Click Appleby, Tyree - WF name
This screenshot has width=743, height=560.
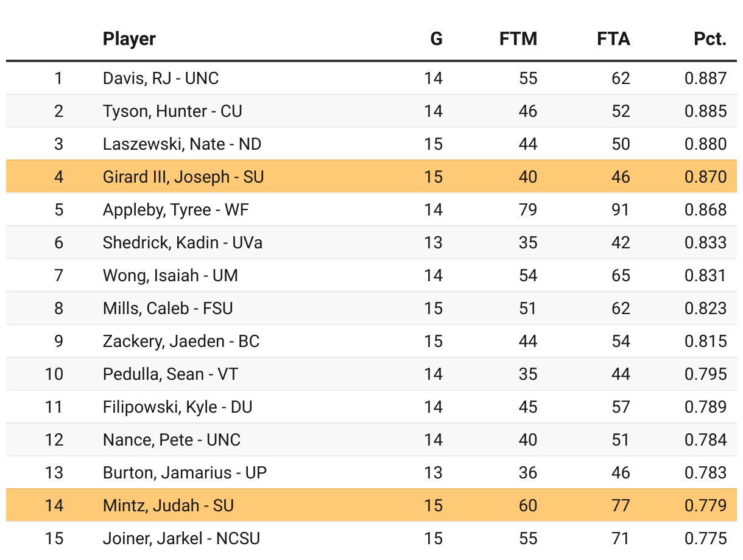(176, 209)
